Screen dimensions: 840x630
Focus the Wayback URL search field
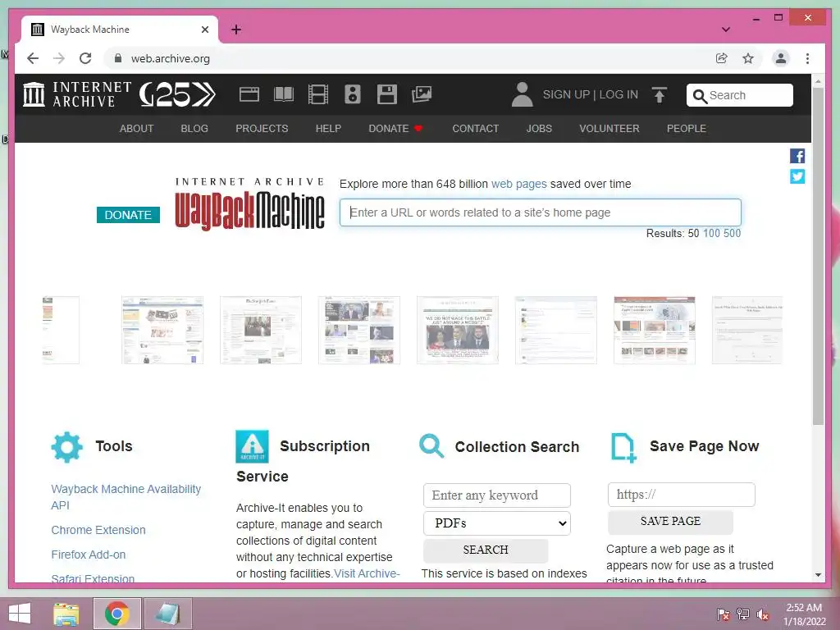(540, 212)
